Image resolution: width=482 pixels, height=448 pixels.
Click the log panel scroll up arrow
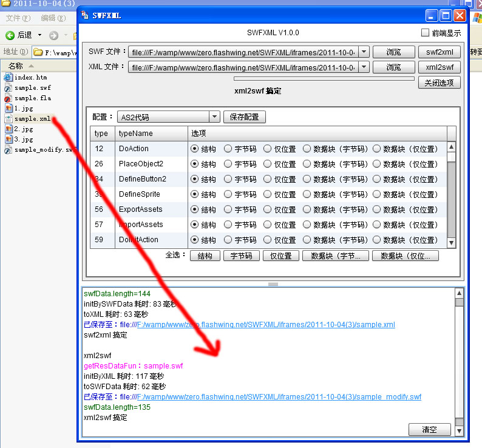[x=459, y=293]
